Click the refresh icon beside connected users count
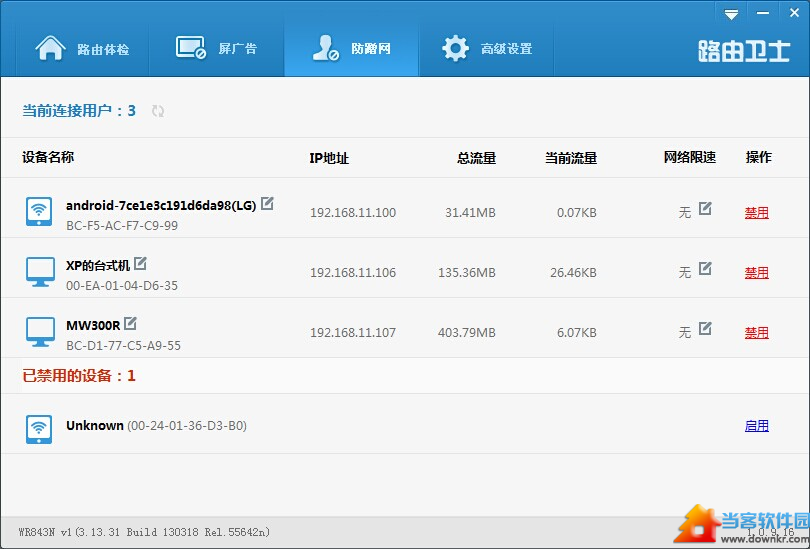This screenshot has width=810, height=549. click(158, 111)
